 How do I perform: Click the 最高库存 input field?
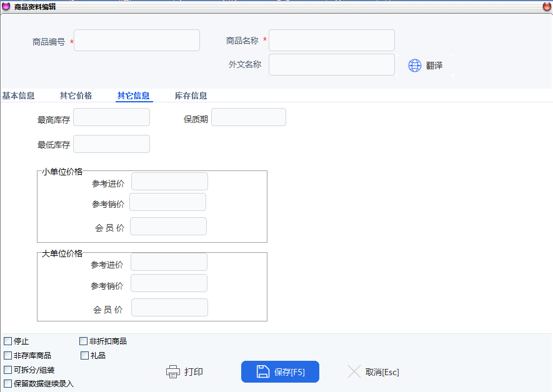pos(111,117)
